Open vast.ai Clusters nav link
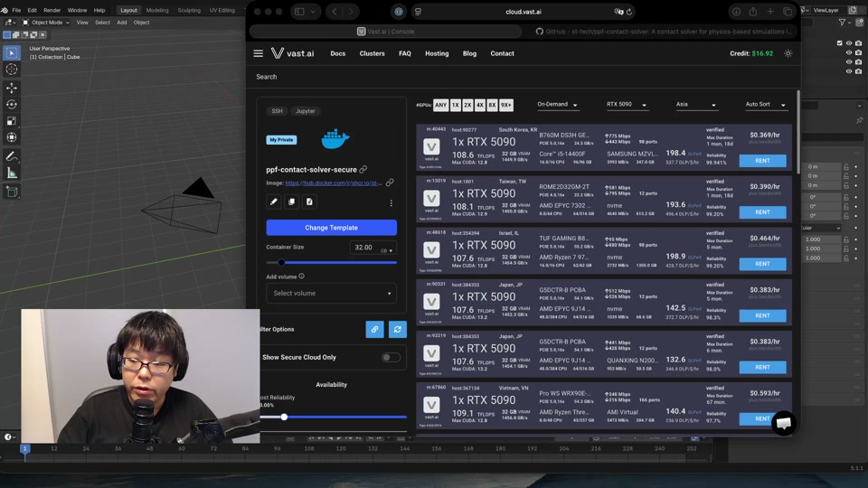Image resolution: width=868 pixels, height=488 pixels. (372, 53)
